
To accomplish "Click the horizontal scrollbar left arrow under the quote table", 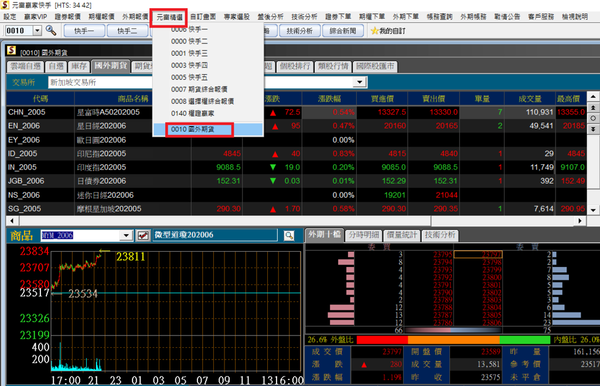I will click(x=12, y=221).
